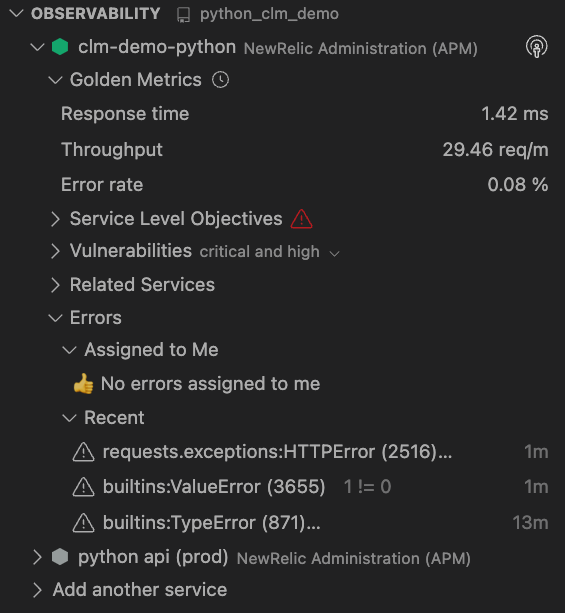Select the Errors heading
Screen dimensions: 565x613
coord(95,317)
